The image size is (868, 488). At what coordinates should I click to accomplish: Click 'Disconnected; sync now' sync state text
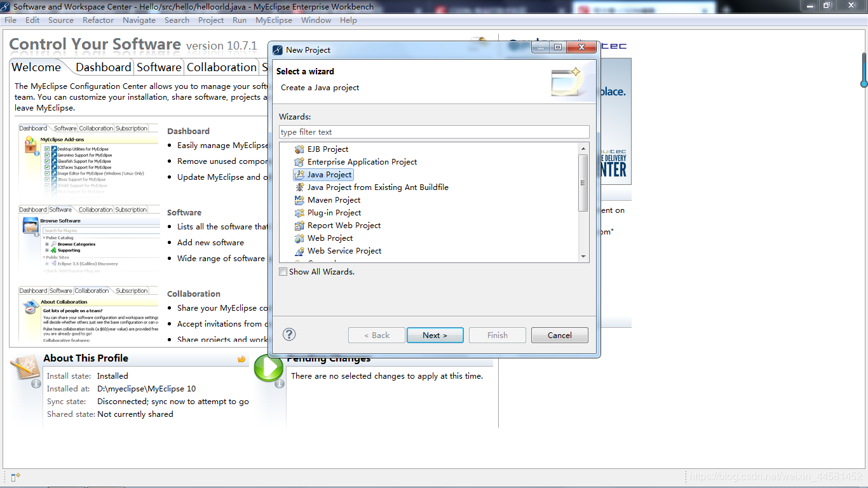[x=173, y=402]
